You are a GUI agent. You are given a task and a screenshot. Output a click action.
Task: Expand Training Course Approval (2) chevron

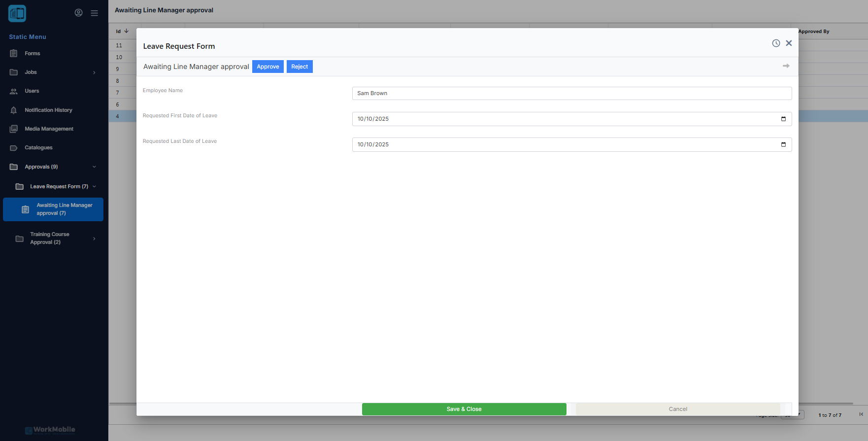94,239
